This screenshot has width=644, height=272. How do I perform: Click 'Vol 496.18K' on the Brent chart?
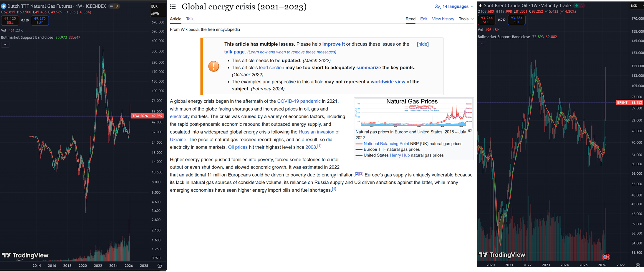tap(489, 30)
